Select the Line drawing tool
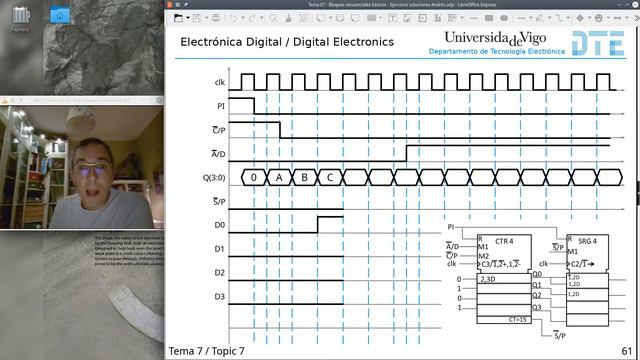640x360 pixels. [474, 18]
